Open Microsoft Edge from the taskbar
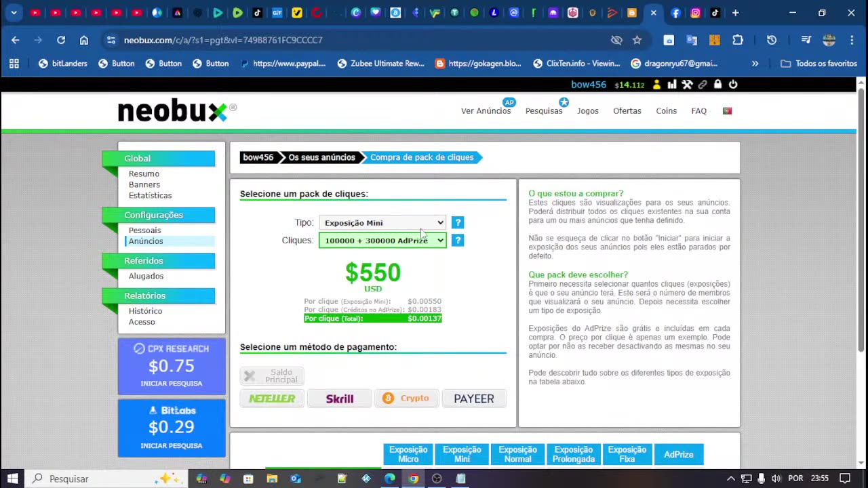 [x=390, y=479]
